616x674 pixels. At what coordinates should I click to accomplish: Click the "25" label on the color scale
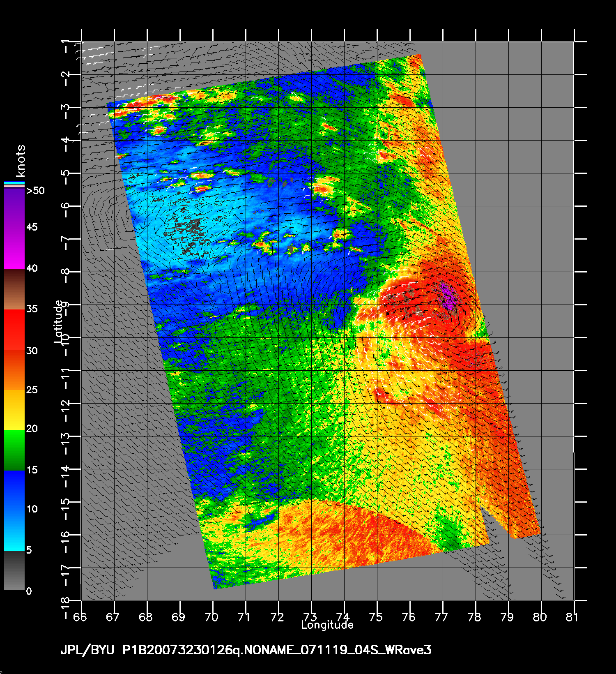[32, 390]
